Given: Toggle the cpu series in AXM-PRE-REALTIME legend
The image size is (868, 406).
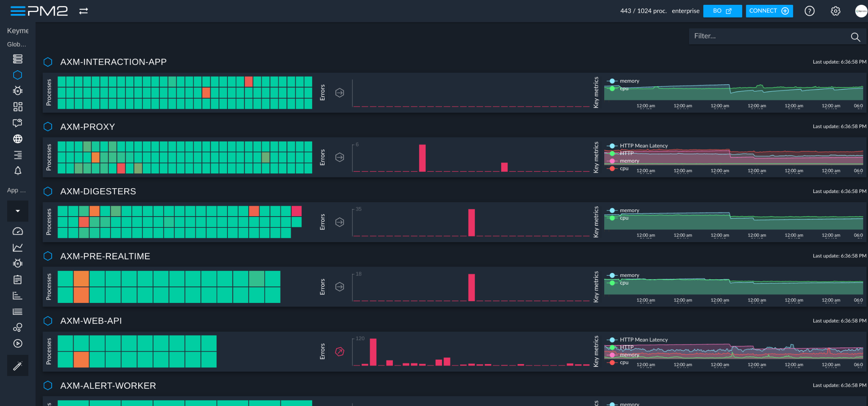Looking at the screenshot, I should pyautogui.click(x=625, y=283).
